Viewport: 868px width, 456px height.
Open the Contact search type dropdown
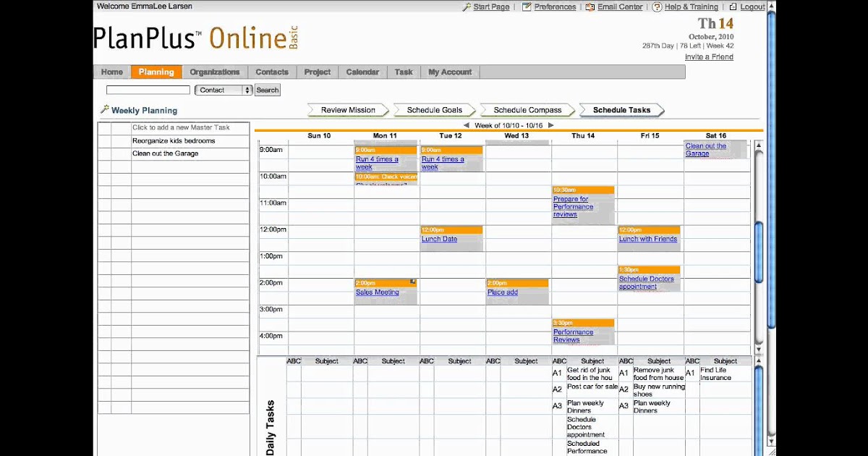(x=224, y=90)
